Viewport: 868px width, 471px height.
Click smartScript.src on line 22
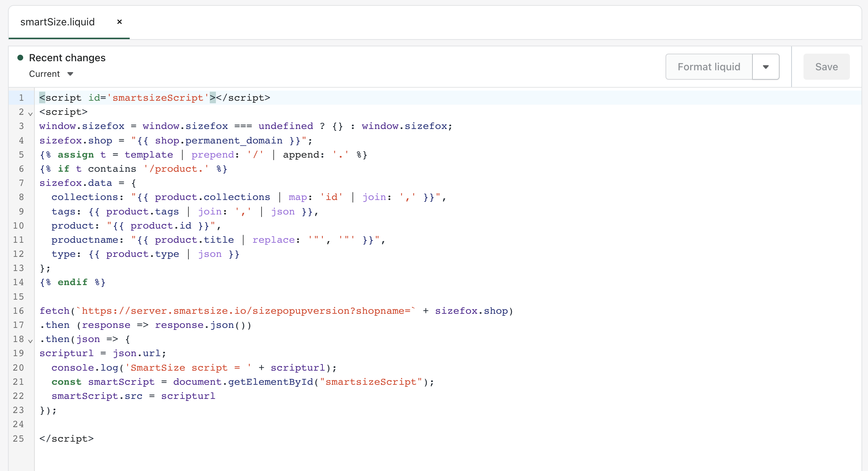97,396
